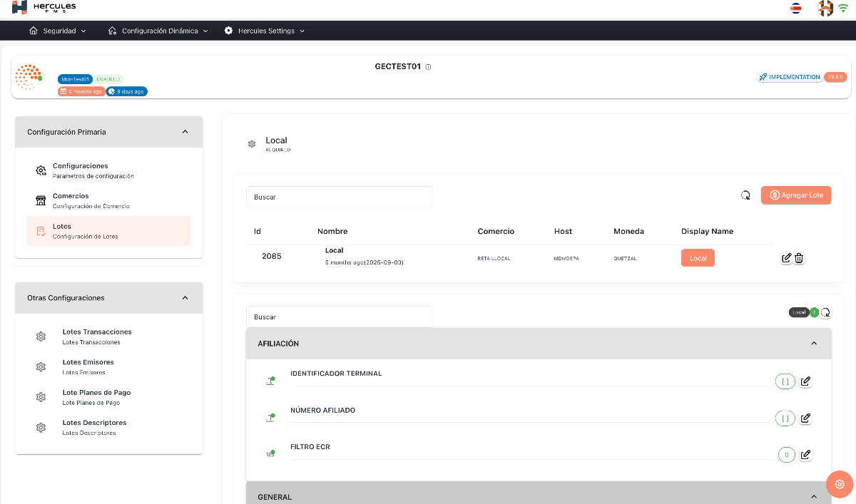The width and height of the screenshot is (856, 504).
Task: Click the green zero badge beside FILTRO ECR
Action: 785,454
